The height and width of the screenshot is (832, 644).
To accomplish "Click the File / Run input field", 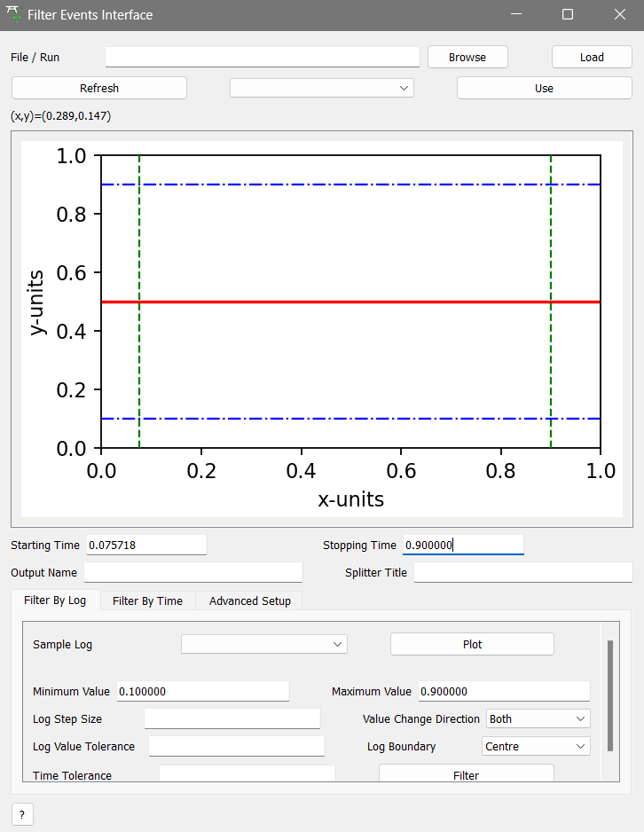I will pyautogui.click(x=262, y=57).
